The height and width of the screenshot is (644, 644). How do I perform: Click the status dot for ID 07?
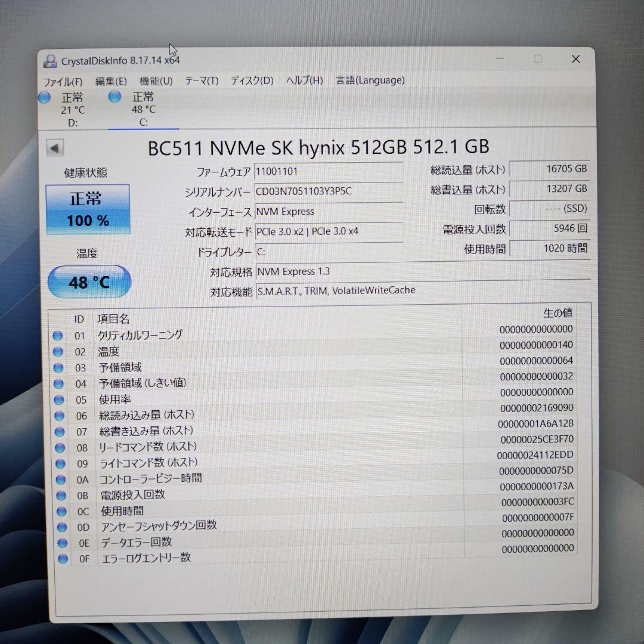pyautogui.click(x=60, y=432)
